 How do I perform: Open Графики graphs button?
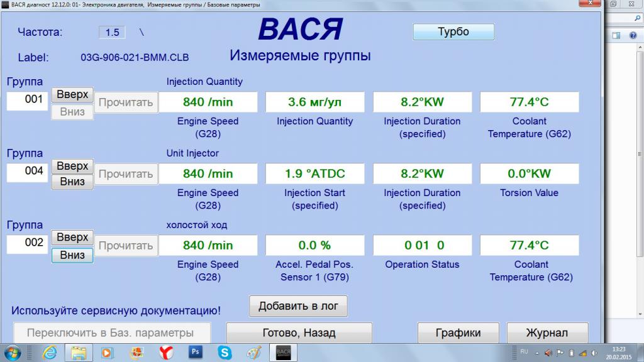(x=458, y=332)
